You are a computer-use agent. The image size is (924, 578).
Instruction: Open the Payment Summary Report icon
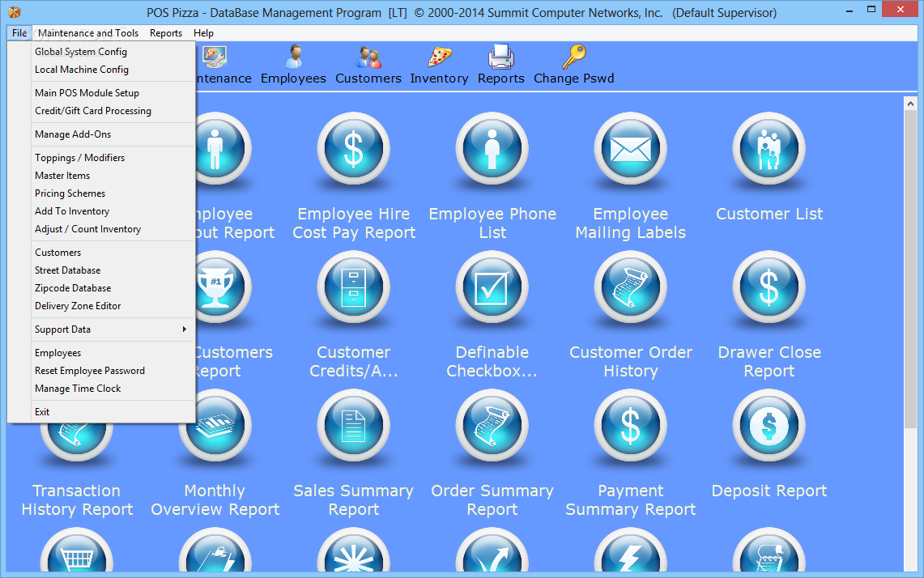(x=631, y=425)
